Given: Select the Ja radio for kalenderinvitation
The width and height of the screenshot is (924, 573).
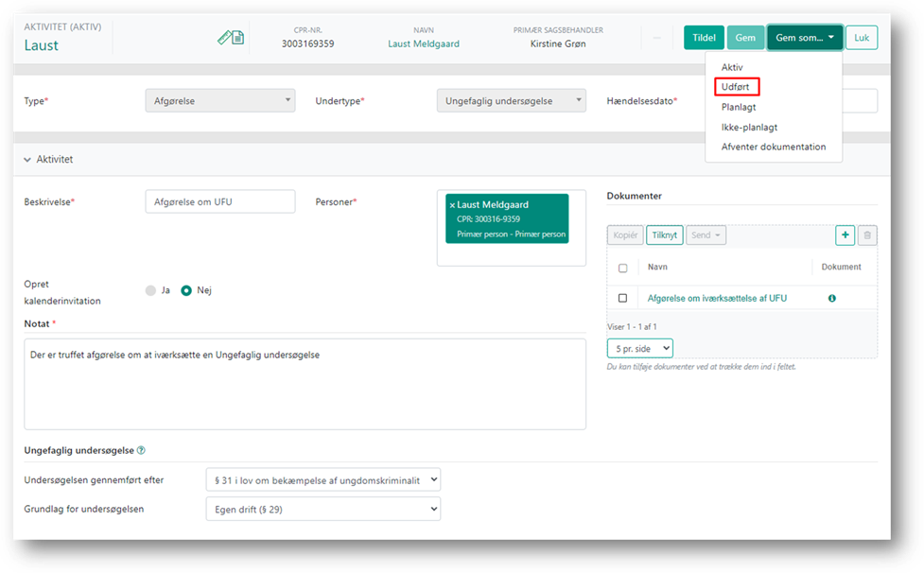Looking at the screenshot, I should [x=150, y=290].
